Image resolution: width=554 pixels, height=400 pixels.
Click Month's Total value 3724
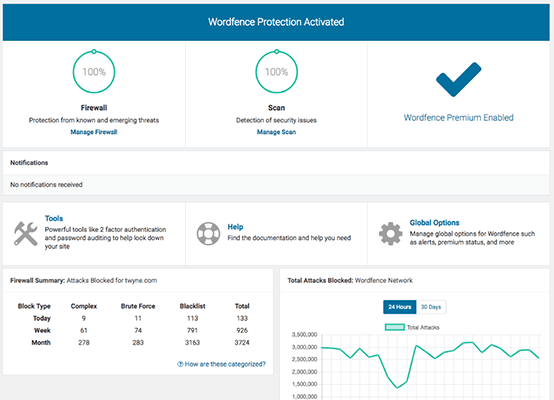[x=242, y=342]
